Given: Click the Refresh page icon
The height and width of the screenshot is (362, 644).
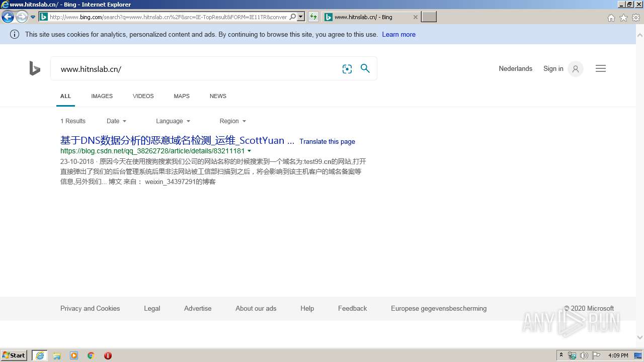Looking at the screenshot, I should click(313, 17).
